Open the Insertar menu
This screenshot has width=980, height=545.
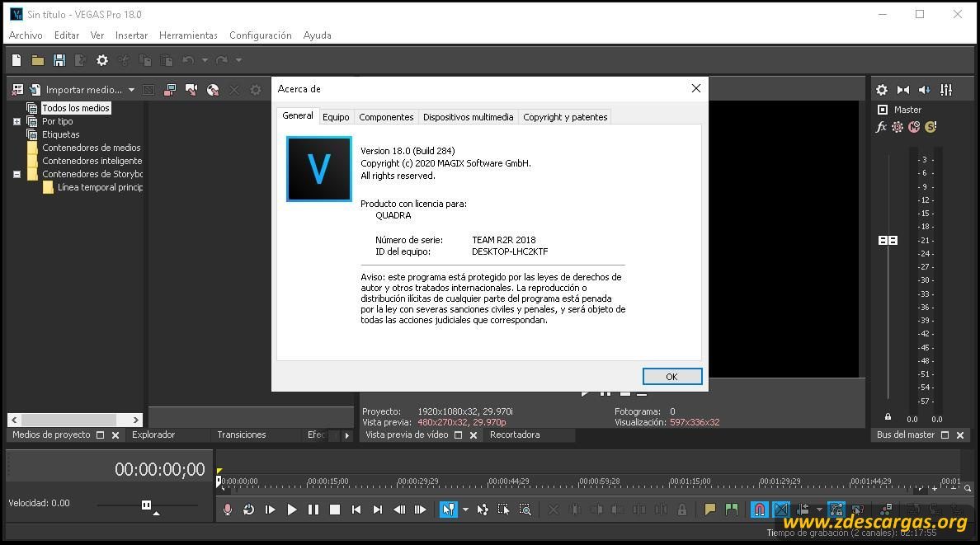(x=131, y=35)
